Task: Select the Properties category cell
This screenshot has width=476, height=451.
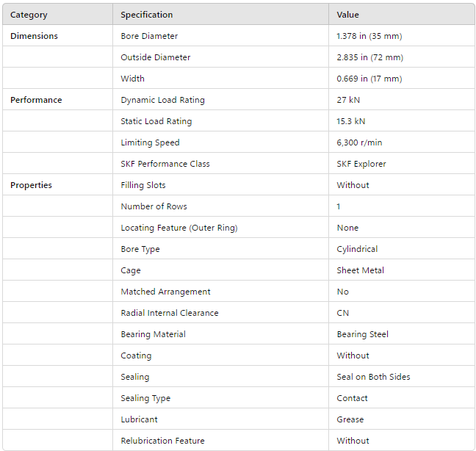Action: [31, 185]
